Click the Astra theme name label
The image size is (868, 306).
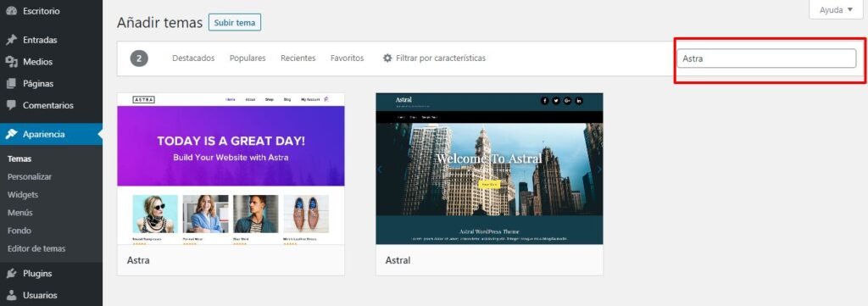[138, 260]
